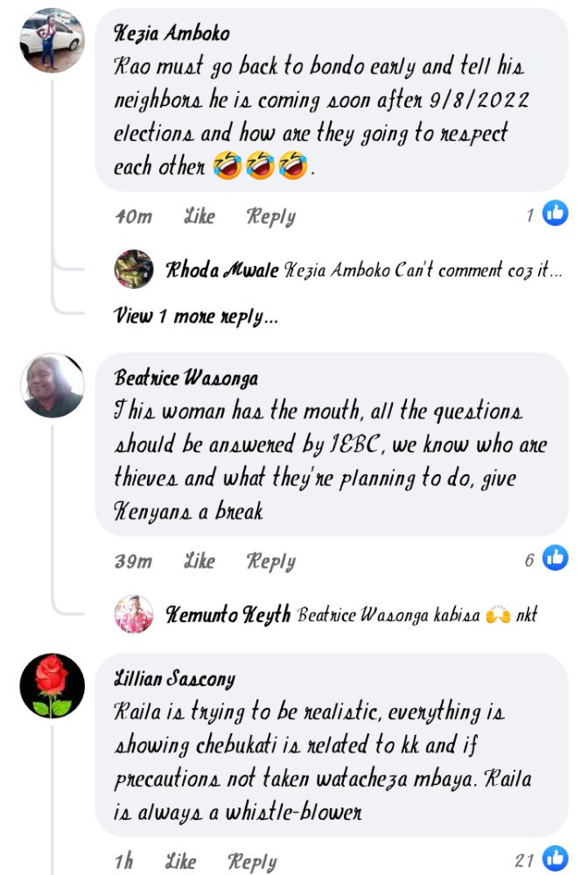The height and width of the screenshot is (875, 588).
Task: Open Beatrice Wasonga's profile picture
Action: 52,385
